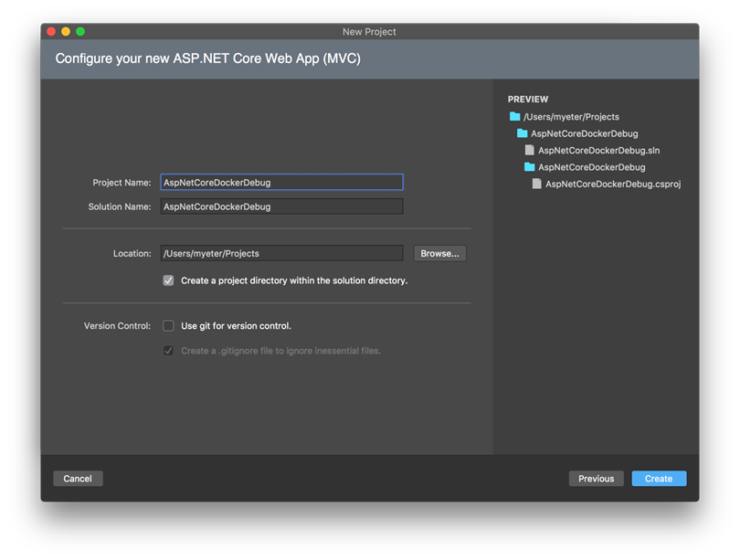Go back with the Previous button
The image size is (740, 560).
click(x=596, y=479)
